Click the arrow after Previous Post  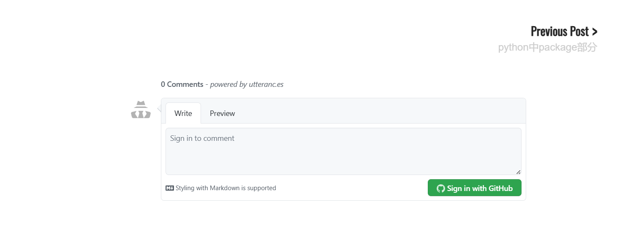click(595, 32)
